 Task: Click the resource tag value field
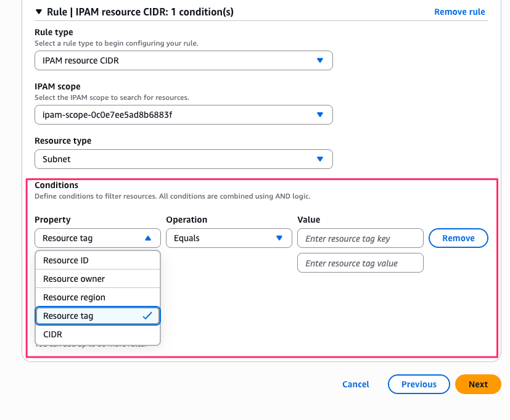(x=360, y=263)
